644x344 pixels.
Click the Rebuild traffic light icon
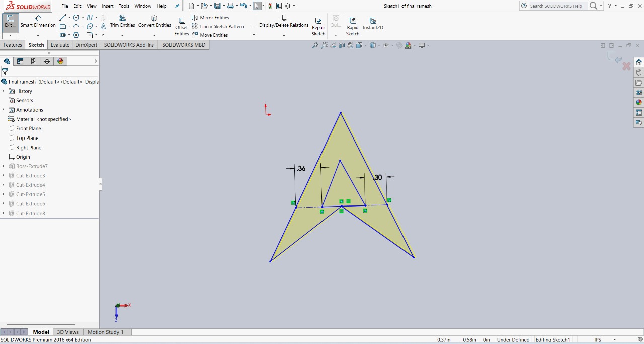[x=270, y=6]
